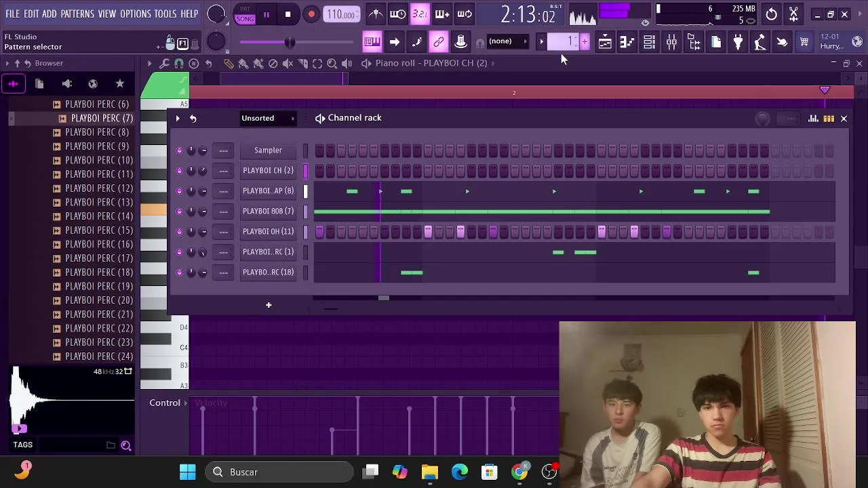Screen dimensions: 868x488
Task: Select PLAYBOI PERC (12) in browser
Action: (99, 188)
